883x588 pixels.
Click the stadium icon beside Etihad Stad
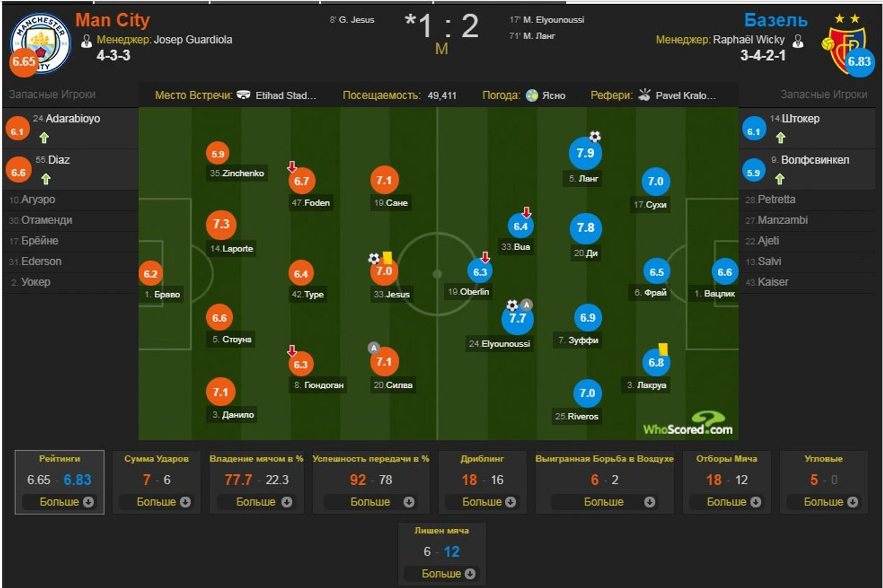click(x=243, y=95)
